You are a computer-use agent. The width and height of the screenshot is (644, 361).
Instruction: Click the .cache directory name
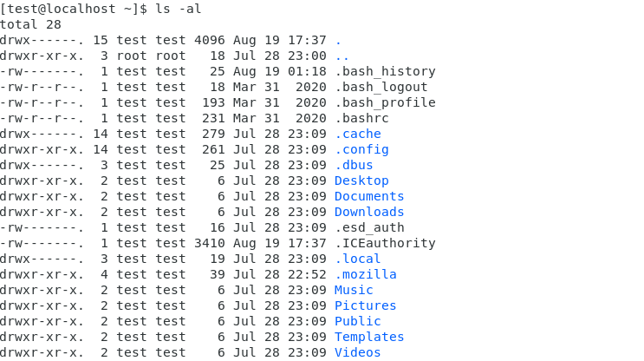click(x=358, y=134)
